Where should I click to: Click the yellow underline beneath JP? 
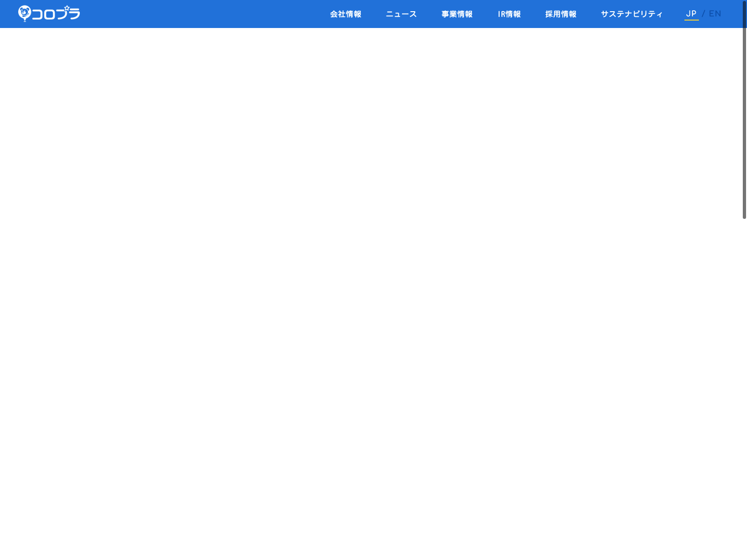click(x=691, y=20)
